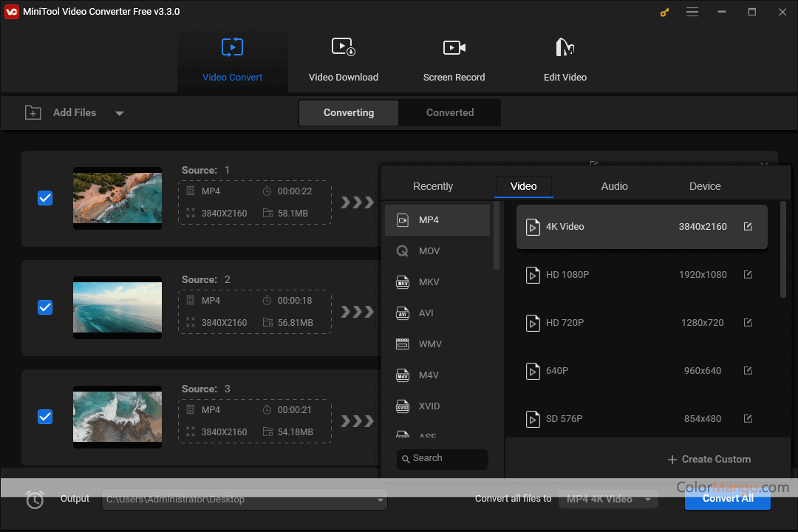Click the edit icon for HD 720P preset
798x532 pixels.
[748, 323]
